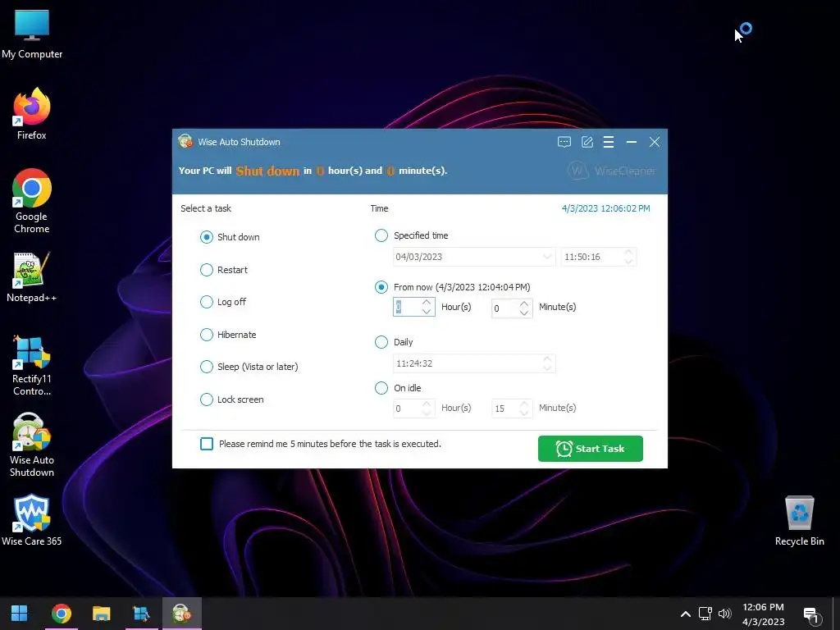The width and height of the screenshot is (840, 630).
Task: Increase the On idle hours value
Action: point(427,404)
